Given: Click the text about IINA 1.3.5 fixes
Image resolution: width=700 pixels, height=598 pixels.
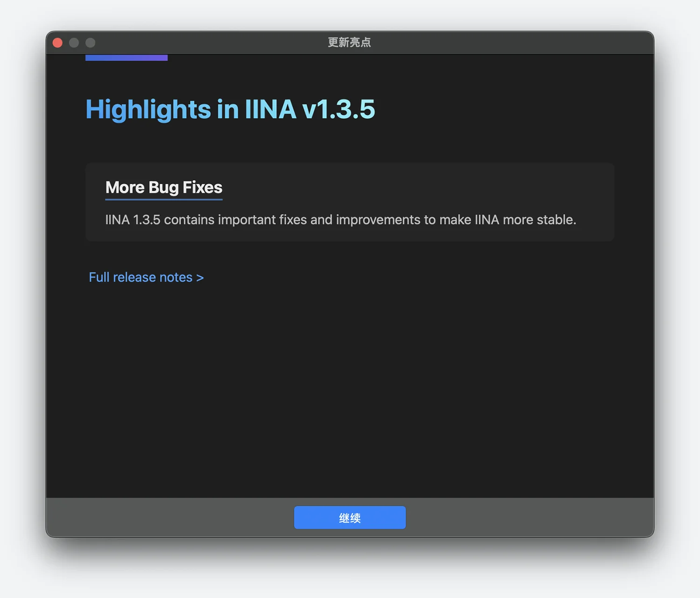Looking at the screenshot, I should (x=341, y=220).
